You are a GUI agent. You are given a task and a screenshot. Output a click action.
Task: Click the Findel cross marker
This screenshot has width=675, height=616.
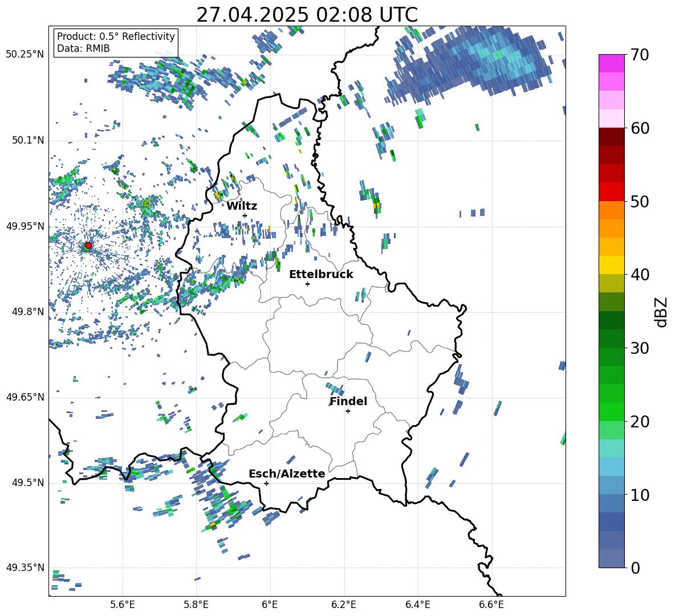tap(348, 411)
